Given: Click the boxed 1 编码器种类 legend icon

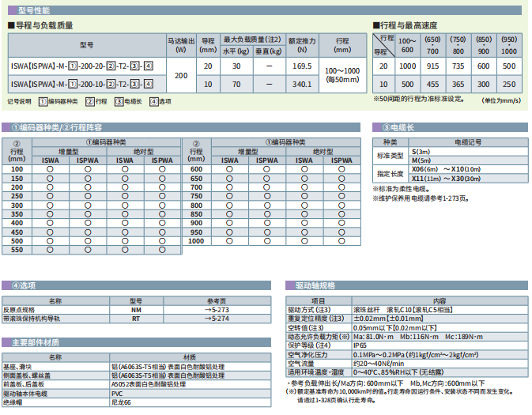Looking at the screenshot, I should point(43,102).
